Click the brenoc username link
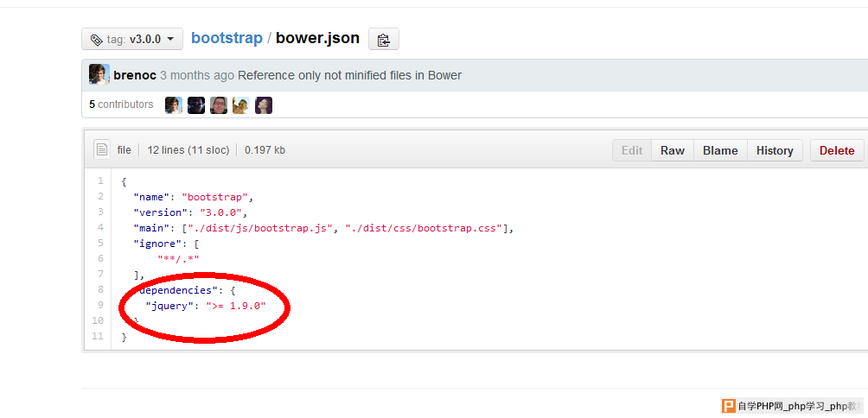This screenshot has height=418, width=868. click(135, 75)
